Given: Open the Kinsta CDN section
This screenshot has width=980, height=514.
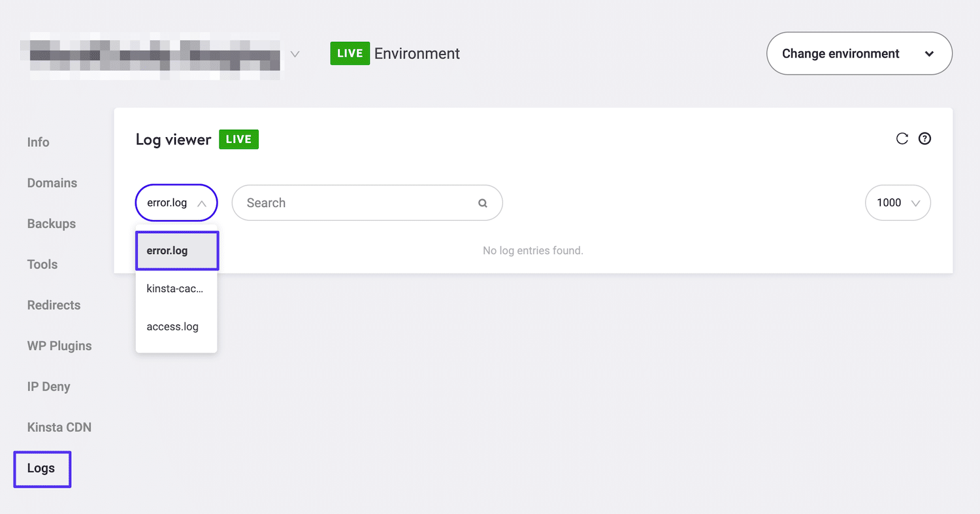Looking at the screenshot, I should click(59, 426).
